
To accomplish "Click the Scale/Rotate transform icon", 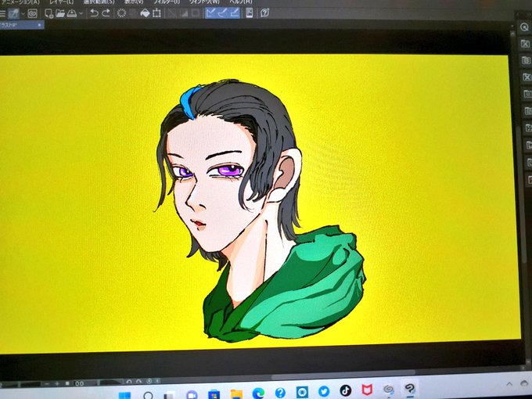I will (156, 13).
